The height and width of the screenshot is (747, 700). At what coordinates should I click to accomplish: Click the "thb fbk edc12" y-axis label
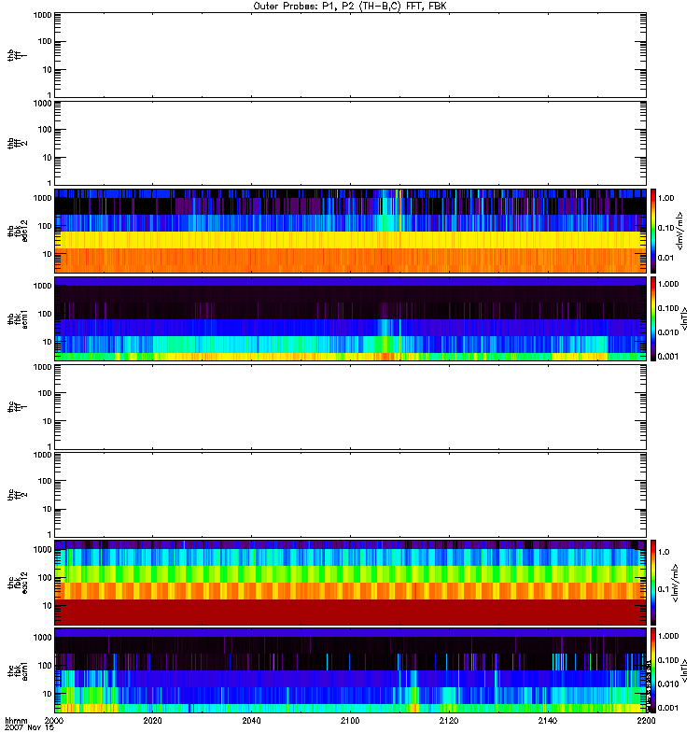(18, 231)
